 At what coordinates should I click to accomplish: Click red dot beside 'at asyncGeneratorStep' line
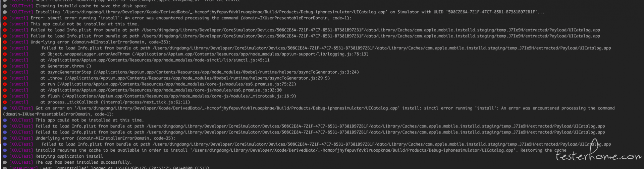pyautogui.click(x=5, y=72)
